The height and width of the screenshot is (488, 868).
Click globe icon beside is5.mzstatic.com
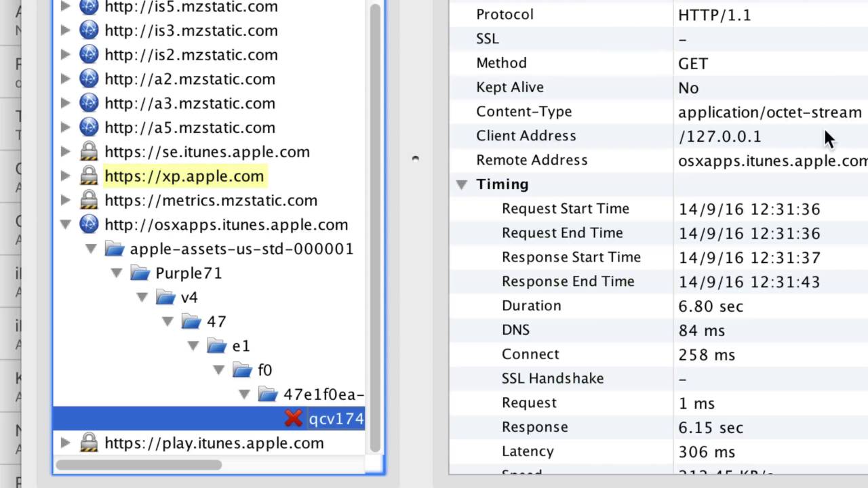coord(89,7)
